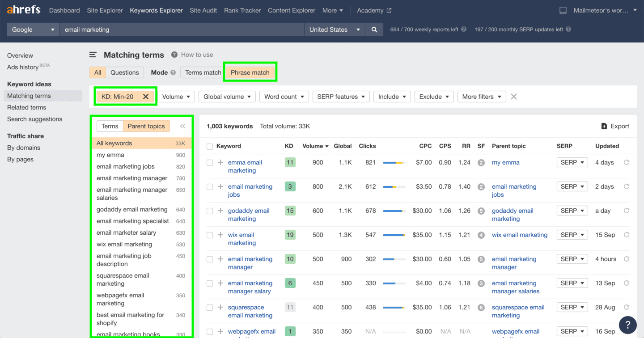644x338 pixels.
Task: Open the Google search engine dropdown
Action: click(x=34, y=30)
